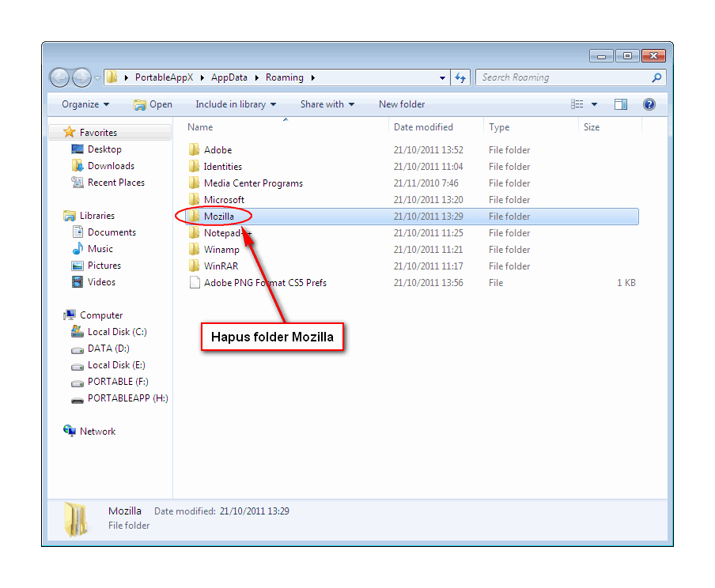715x588 pixels.
Task: Select the Identities folder
Action: (222, 167)
